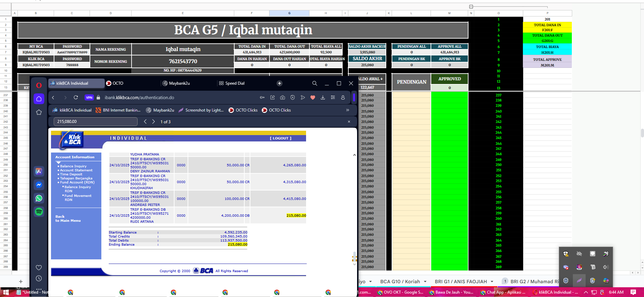This screenshot has width=644, height=297.
Task: Open the Maybank2u bookmark
Action: [x=160, y=110]
